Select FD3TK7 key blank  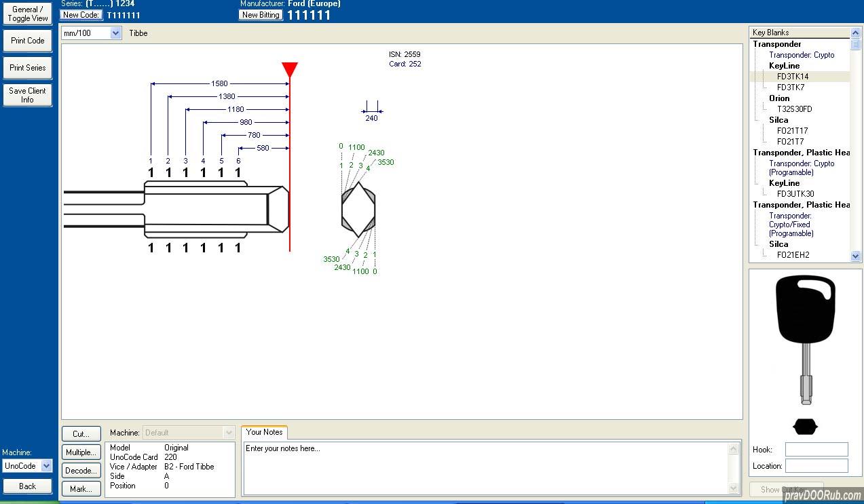[791, 88]
